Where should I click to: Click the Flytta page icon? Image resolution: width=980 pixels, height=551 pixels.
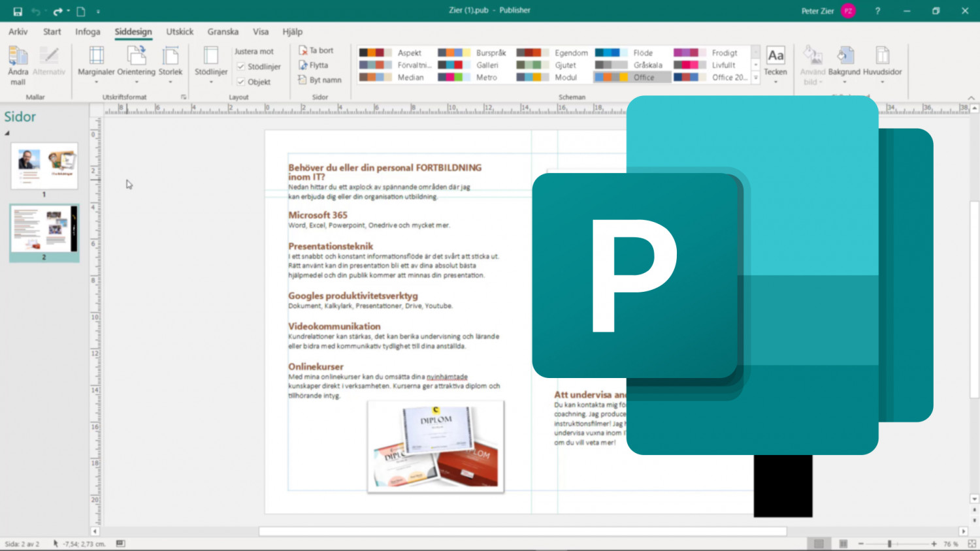coord(302,65)
